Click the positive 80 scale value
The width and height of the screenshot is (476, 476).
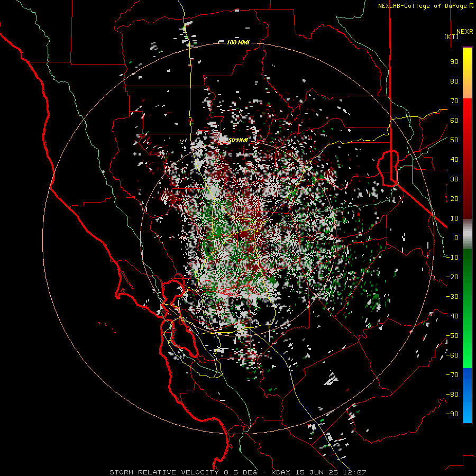click(x=454, y=81)
